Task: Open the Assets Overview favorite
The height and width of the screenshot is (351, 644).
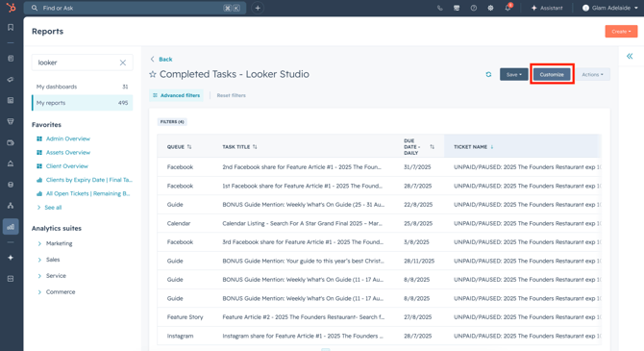Action: [x=68, y=153]
